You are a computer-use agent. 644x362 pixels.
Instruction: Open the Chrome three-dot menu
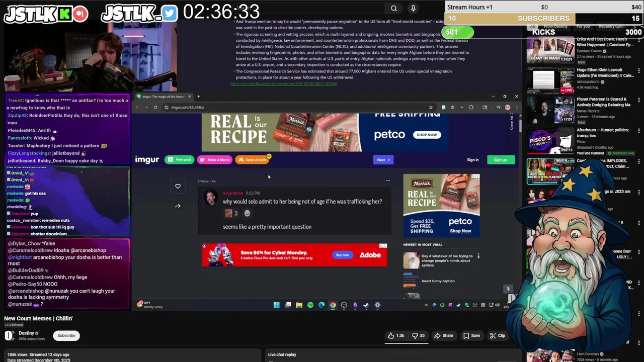tap(516, 107)
